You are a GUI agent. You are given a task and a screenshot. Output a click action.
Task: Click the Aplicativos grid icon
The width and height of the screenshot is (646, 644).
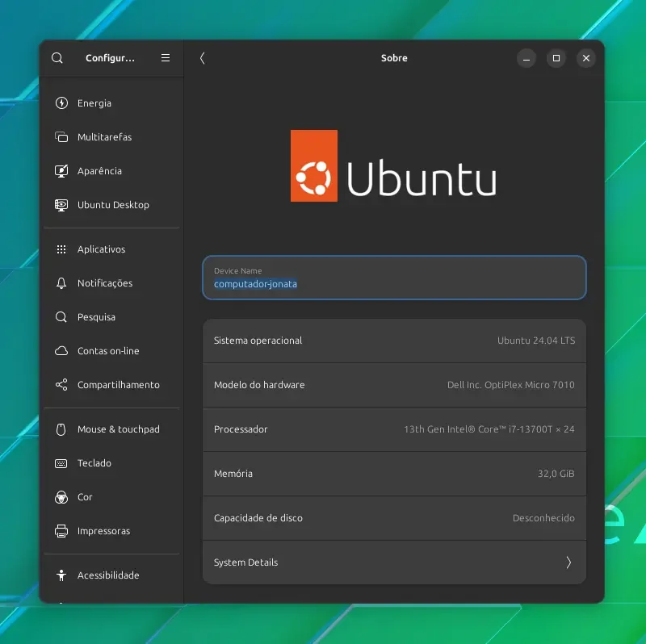click(61, 249)
